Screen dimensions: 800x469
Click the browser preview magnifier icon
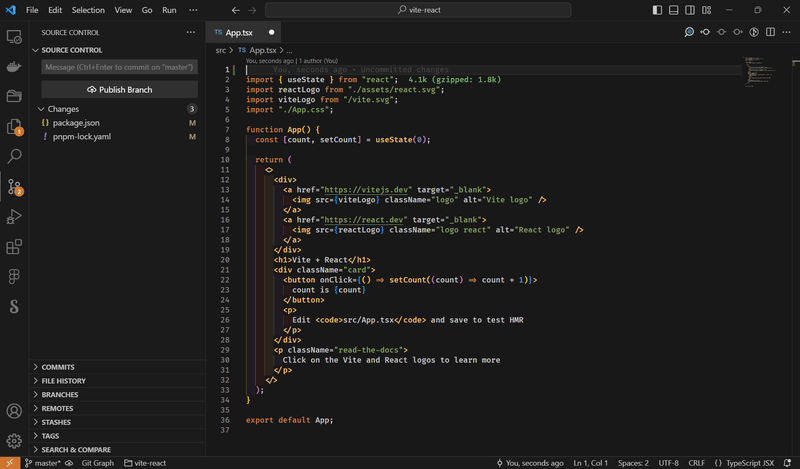(x=689, y=32)
